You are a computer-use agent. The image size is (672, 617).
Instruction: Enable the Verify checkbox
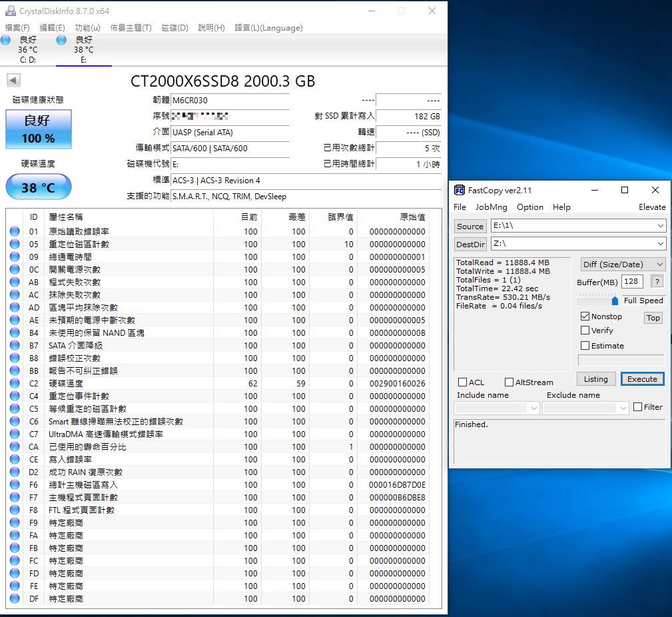click(x=585, y=330)
